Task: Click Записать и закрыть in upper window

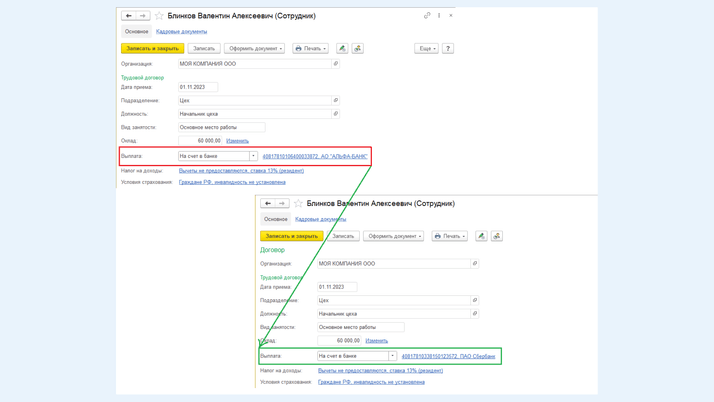Action: [152, 48]
